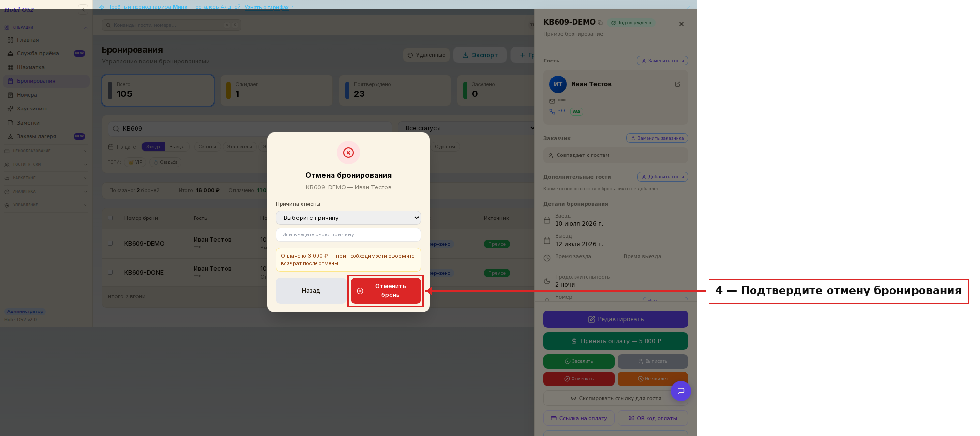Click the WA WhatsApp badge
Image resolution: width=980 pixels, height=436 pixels.
click(x=576, y=112)
